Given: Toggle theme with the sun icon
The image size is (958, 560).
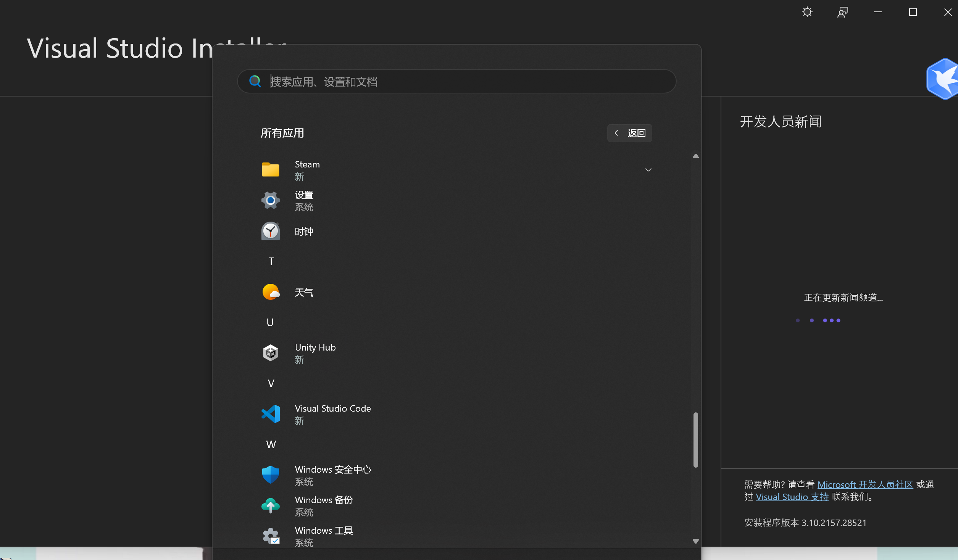Looking at the screenshot, I should tap(807, 12).
